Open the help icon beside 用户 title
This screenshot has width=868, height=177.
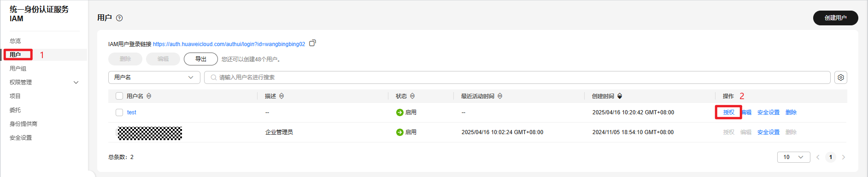(119, 18)
